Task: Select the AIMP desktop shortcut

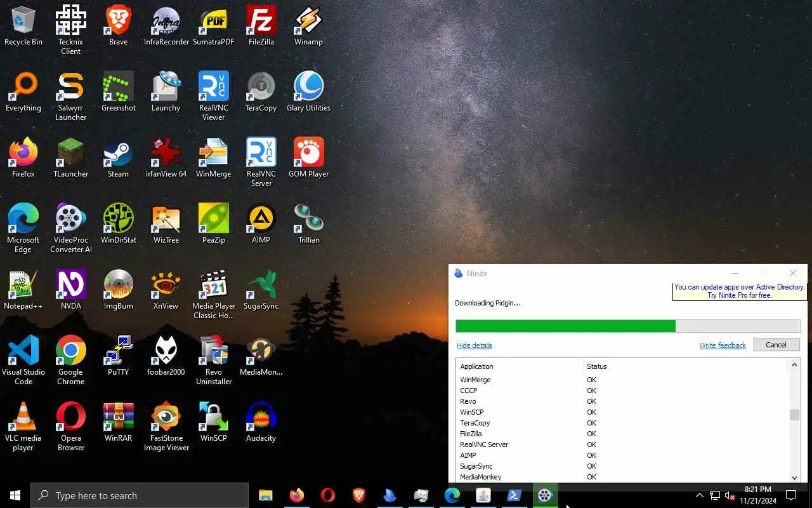Action: (261, 224)
